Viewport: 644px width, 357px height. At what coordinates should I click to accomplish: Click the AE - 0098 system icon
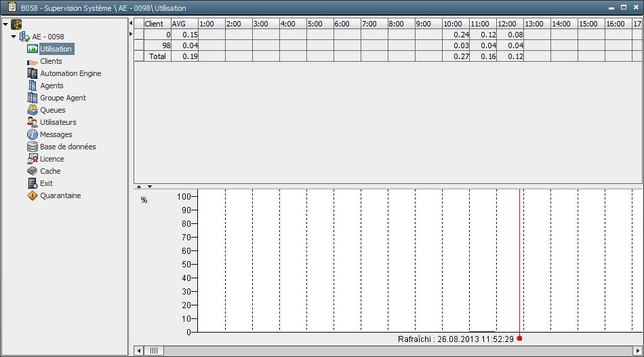24,37
